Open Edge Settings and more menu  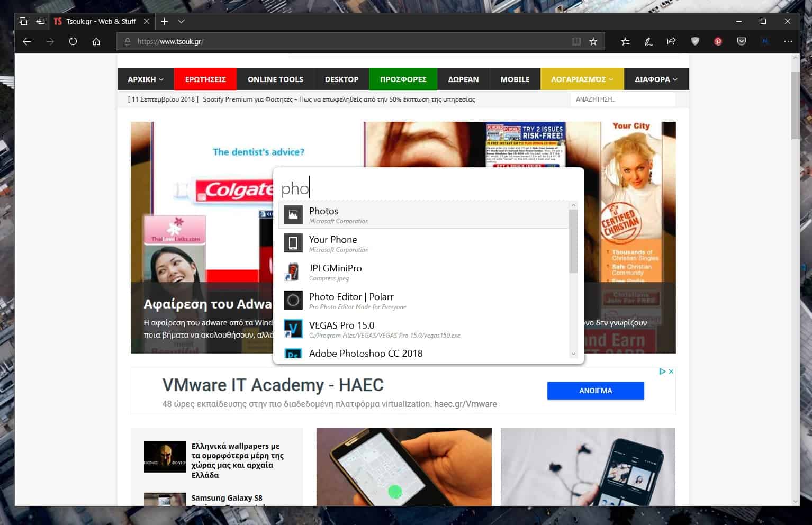coord(788,41)
